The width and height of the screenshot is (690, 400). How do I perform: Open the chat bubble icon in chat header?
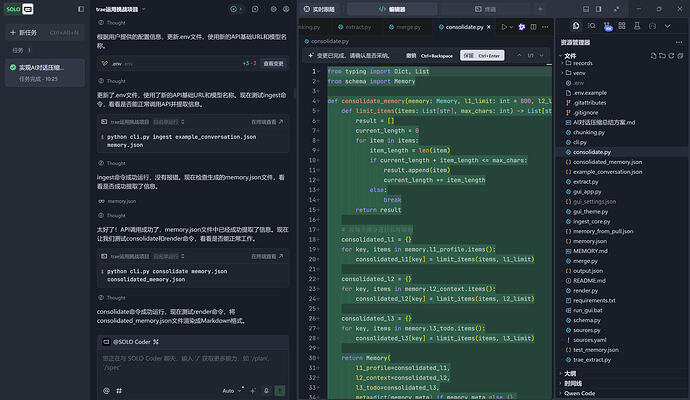pos(255,9)
